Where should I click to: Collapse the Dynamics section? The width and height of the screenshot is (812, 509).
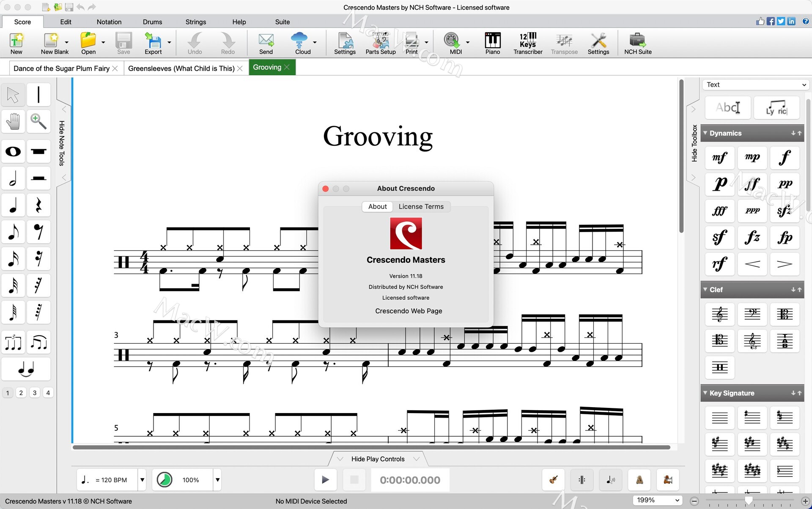(x=705, y=133)
